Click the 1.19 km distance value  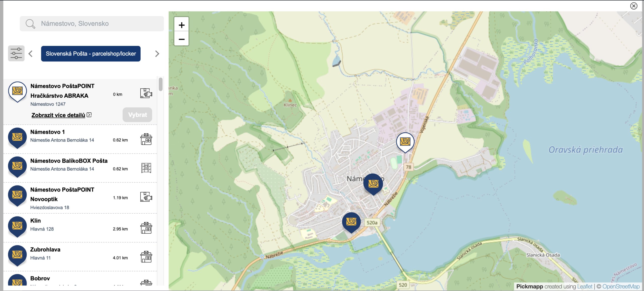pyautogui.click(x=120, y=198)
